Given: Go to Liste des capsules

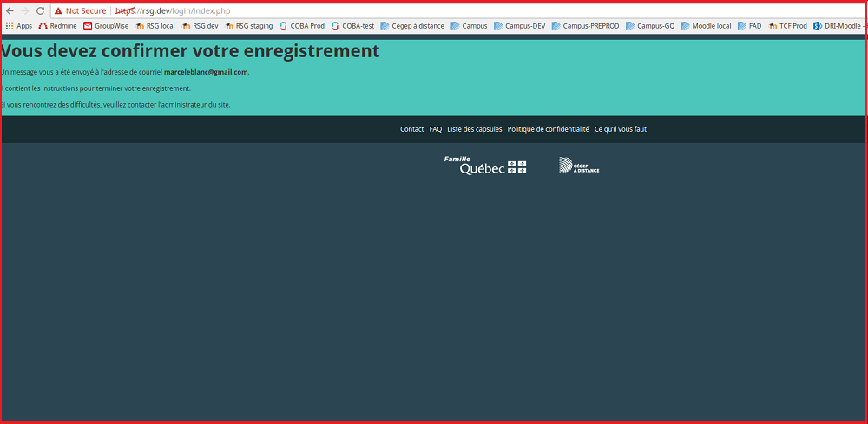Looking at the screenshot, I should [474, 129].
